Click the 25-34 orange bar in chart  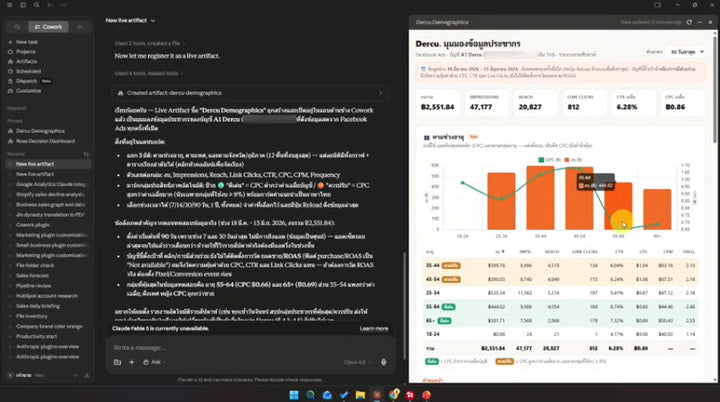click(x=501, y=201)
